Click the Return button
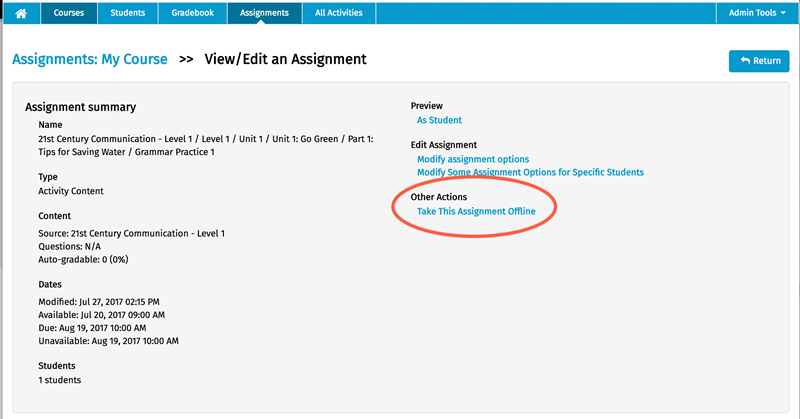The image size is (800, 419). (759, 61)
